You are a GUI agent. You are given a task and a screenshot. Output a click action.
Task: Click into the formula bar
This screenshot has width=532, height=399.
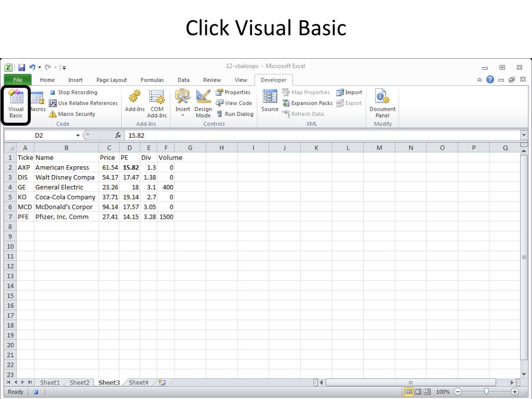[322, 136]
